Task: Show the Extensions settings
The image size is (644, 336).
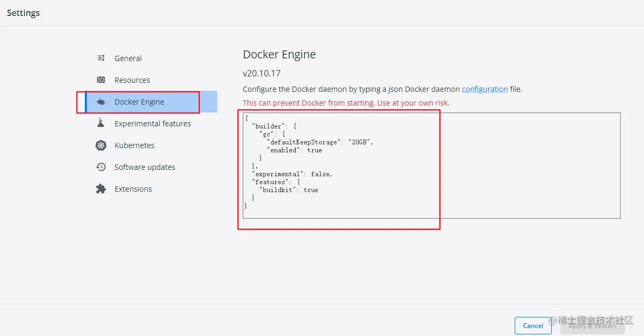Action: coord(133,189)
